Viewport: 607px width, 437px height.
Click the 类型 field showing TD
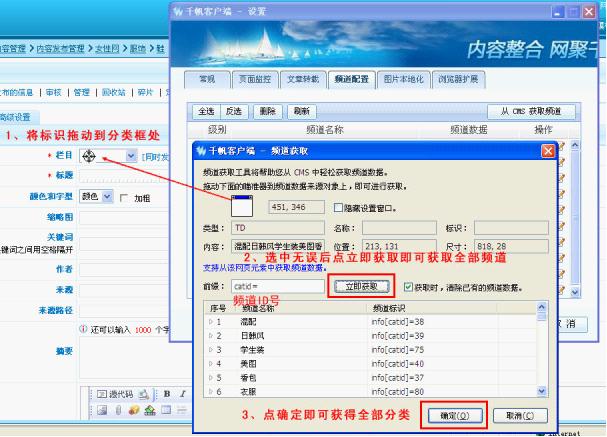278,228
